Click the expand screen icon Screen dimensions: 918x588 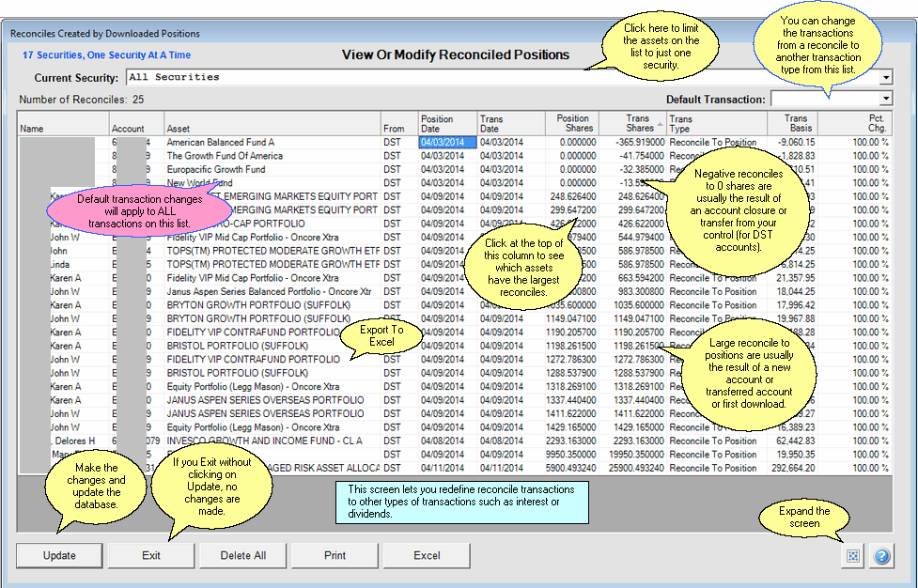pyautogui.click(x=853, y=556)
